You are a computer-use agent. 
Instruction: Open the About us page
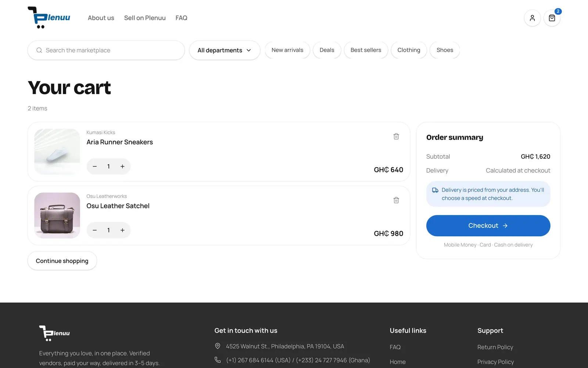[x=101, y=18]
